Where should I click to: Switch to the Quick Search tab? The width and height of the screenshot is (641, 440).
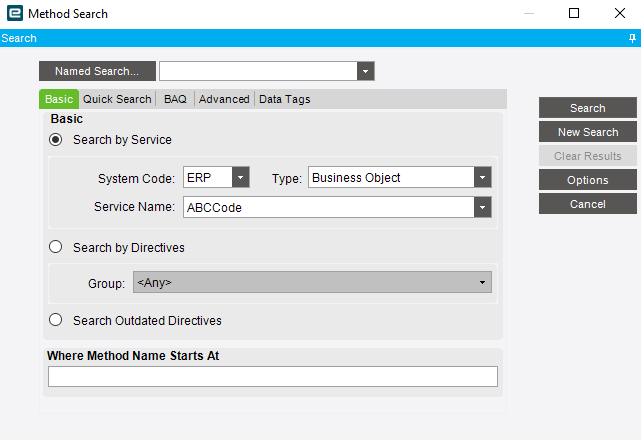click(117, 99)
